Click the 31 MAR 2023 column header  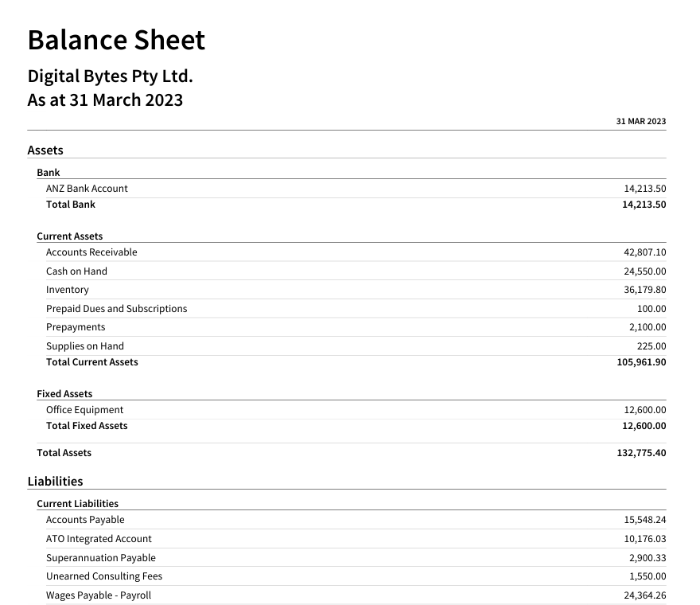click(640, 122)
